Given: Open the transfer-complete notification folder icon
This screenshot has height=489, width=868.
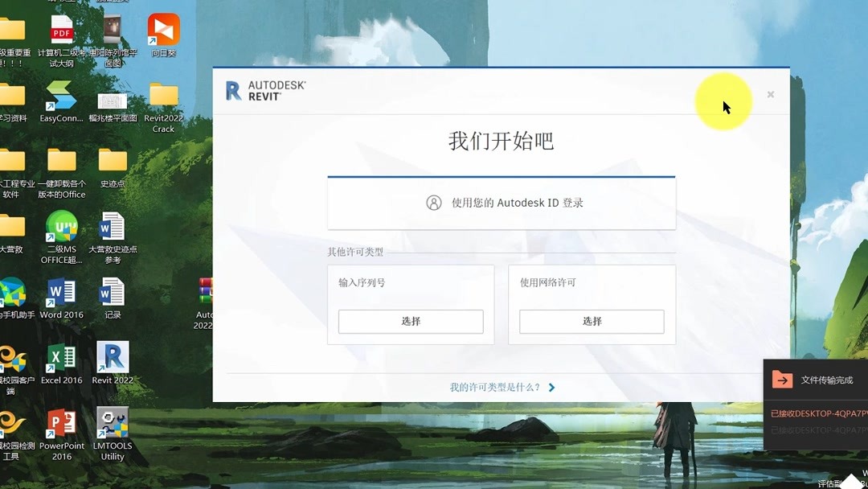Looking at the screenshot, I should coord(781,379).
